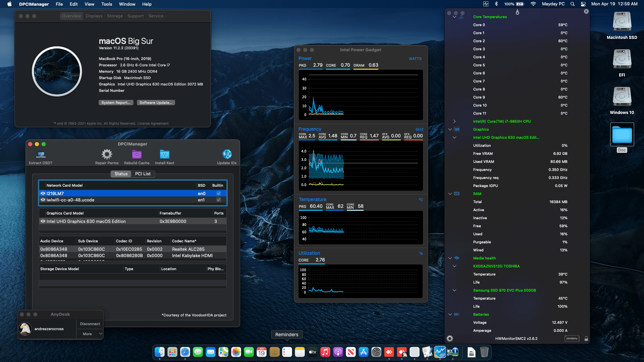
Task: Open the Macintosh SSD desktop drive
Action: pos(622,25)
